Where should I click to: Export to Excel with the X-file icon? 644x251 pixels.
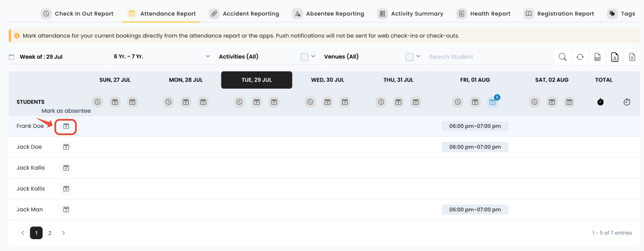click(x=632, y=57)
